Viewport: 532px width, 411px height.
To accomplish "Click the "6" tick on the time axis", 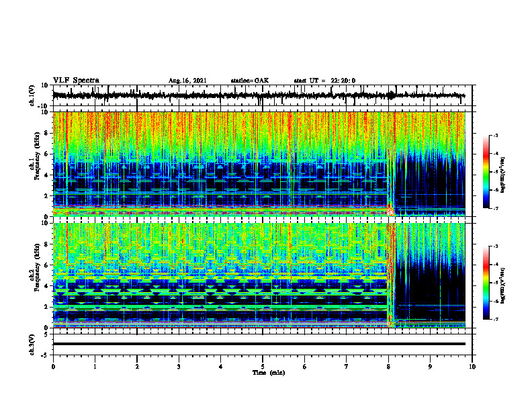I will 305,367.
